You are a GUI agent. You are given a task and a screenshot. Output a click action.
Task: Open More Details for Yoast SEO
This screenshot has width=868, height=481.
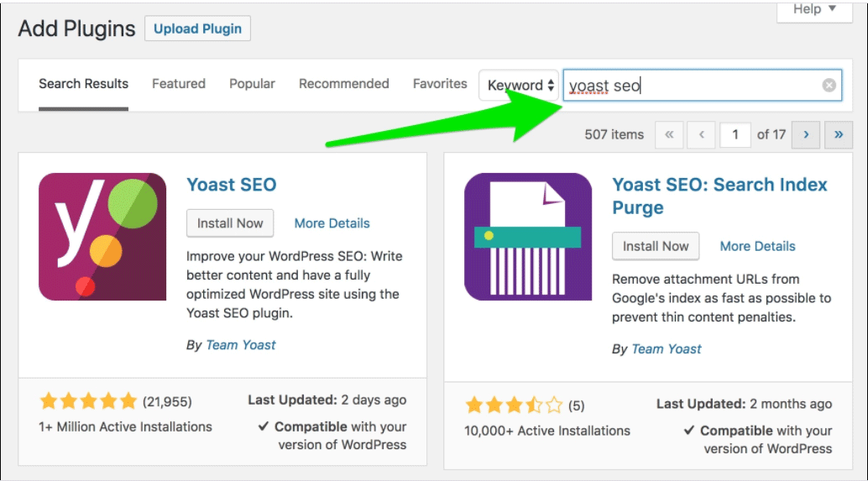click(332, 223)
